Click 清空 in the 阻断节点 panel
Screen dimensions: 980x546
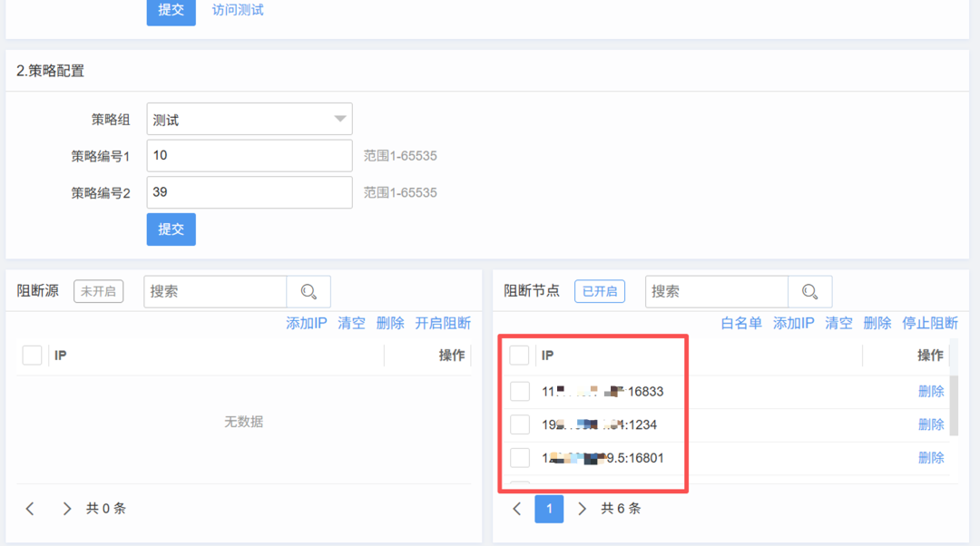click(x=838, y=322)
